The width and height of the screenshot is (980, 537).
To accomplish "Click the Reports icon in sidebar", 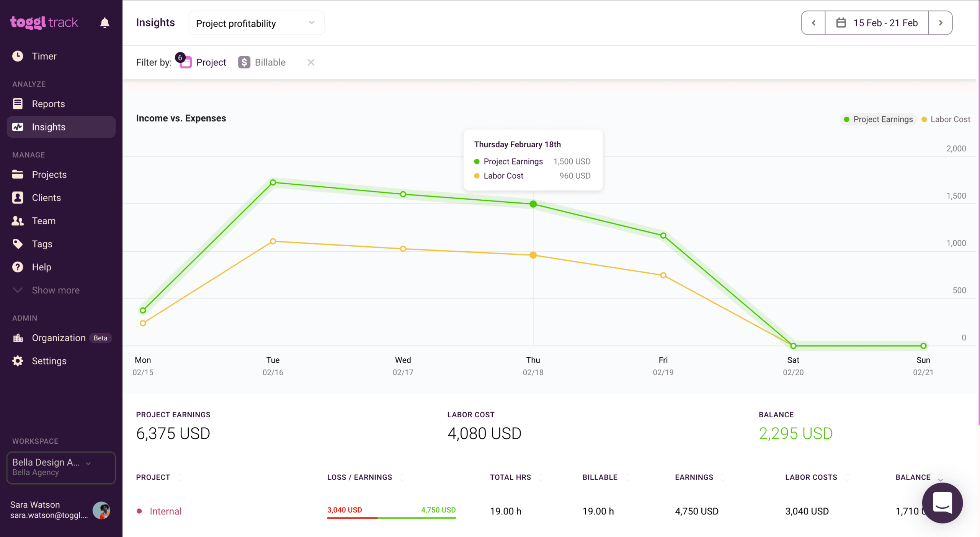I will click(18, 104).
